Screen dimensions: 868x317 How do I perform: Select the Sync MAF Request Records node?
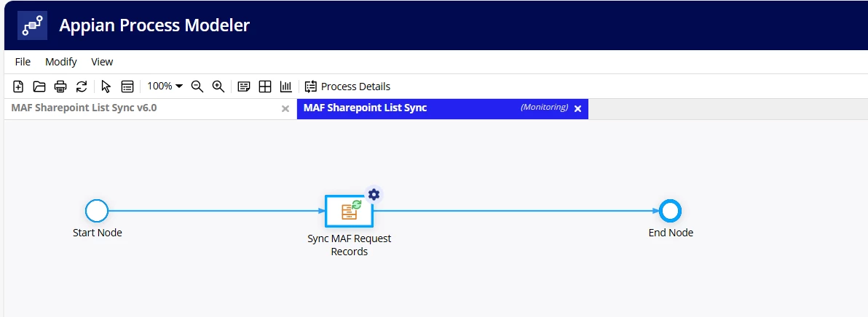349,211
